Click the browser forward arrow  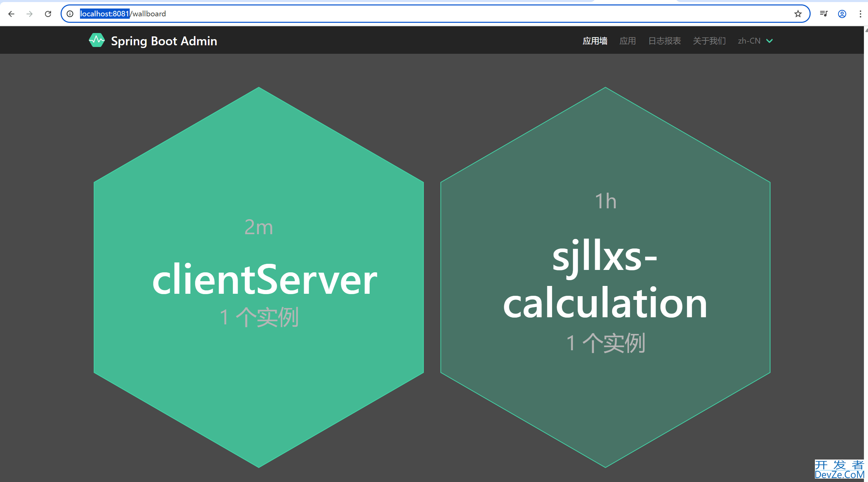click(30, 14)
